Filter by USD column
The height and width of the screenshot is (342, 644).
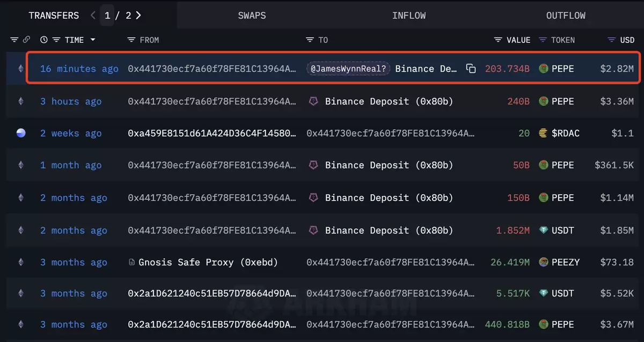tap(611, 40)
